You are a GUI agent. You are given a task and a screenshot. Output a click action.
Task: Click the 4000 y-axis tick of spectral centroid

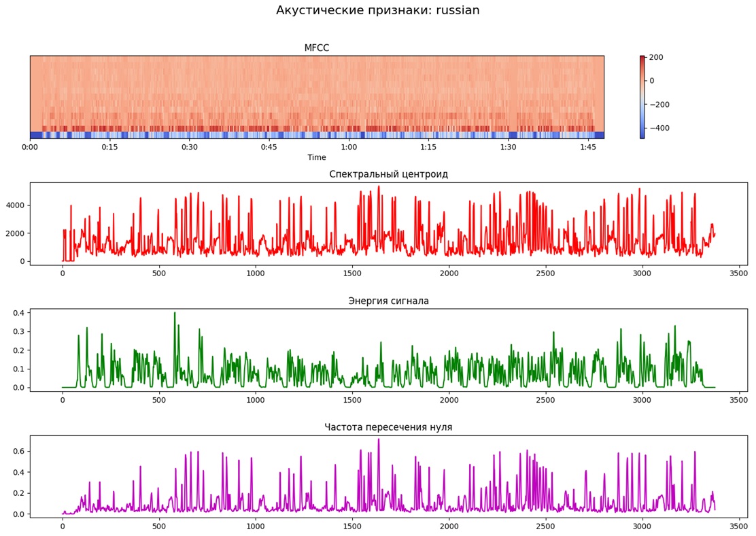16,205
